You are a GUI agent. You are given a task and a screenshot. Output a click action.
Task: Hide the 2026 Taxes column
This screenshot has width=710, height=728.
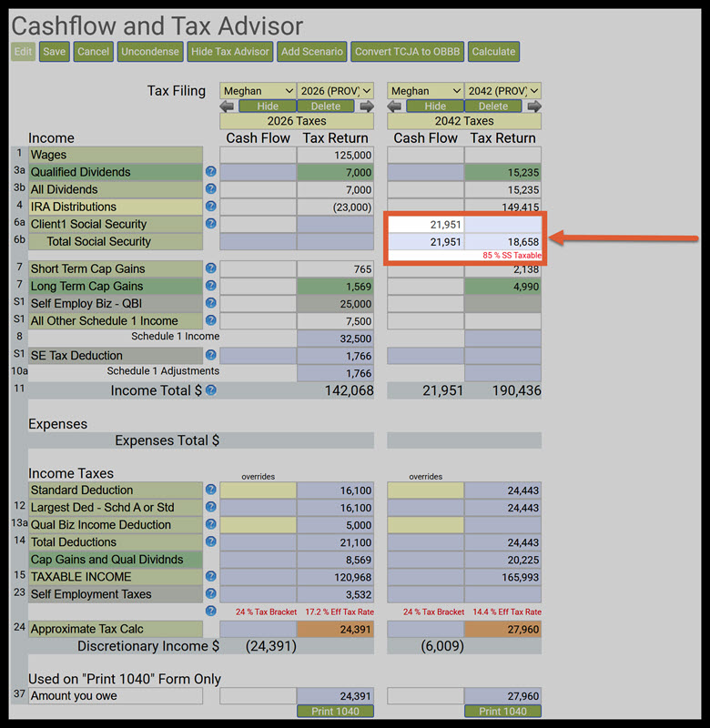tap(268, 106)
